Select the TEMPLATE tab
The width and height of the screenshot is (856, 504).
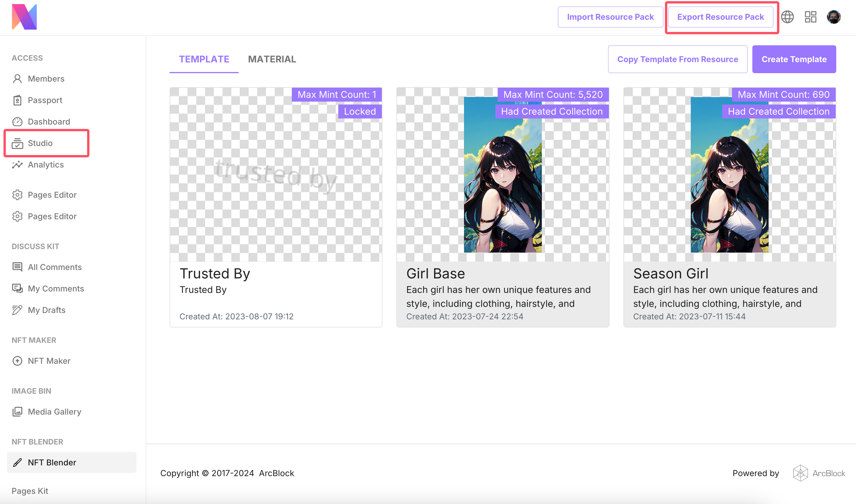204,59
